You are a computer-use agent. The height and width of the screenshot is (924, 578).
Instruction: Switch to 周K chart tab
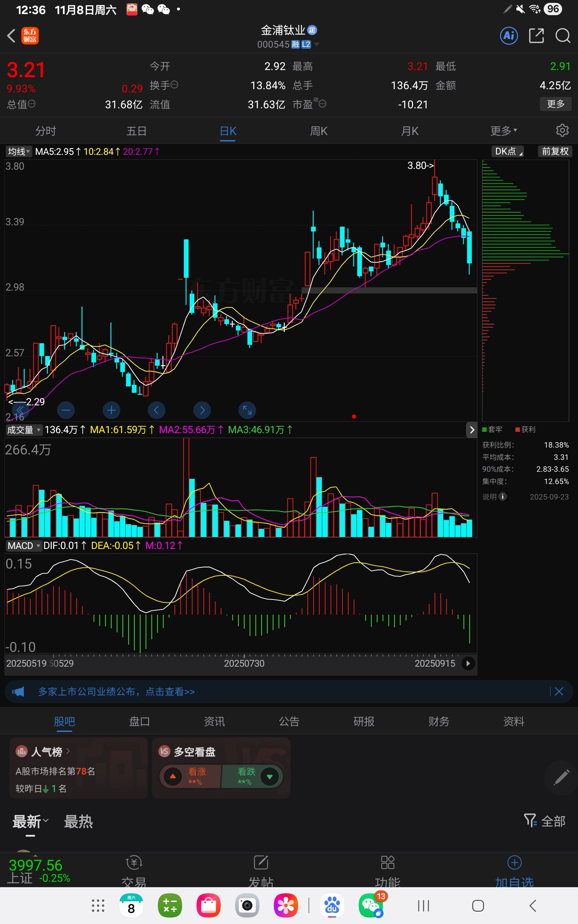point(318,131)
